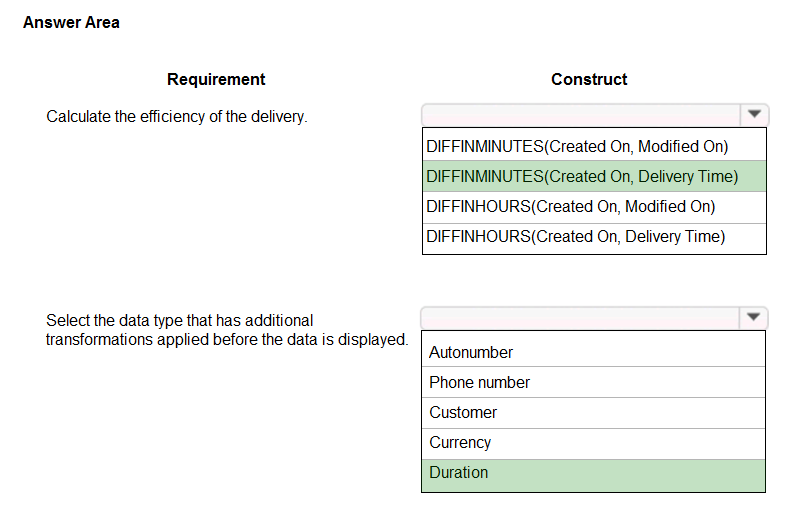The width and height of the screenshot is (788, 510).
Task: Click the Construct column heading
Action: (589, 79)
